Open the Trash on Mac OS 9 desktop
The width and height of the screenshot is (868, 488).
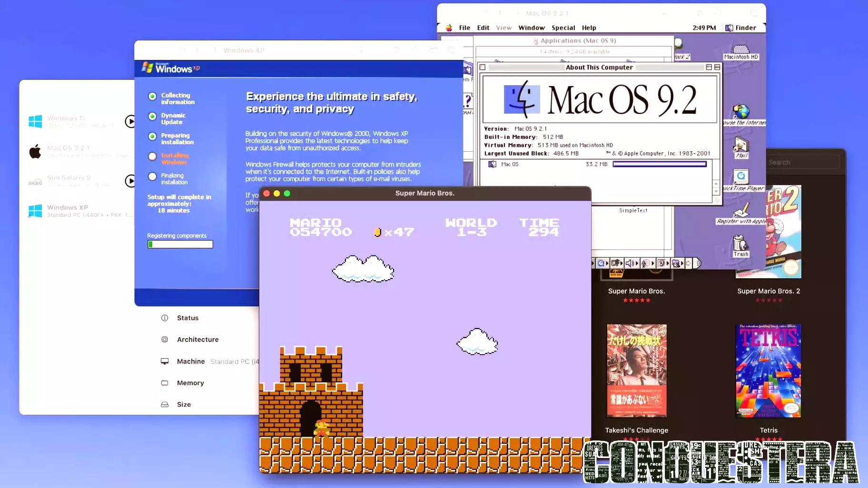740,246
